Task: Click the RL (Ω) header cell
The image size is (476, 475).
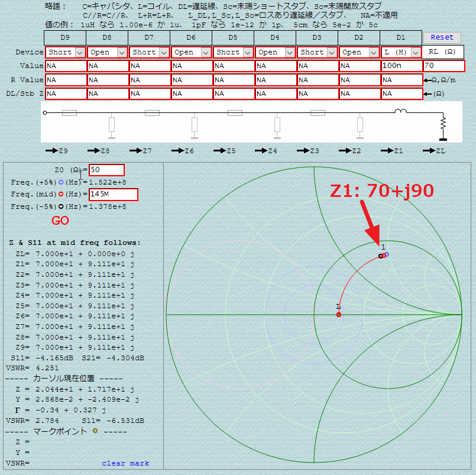Action: coord(443,52)
